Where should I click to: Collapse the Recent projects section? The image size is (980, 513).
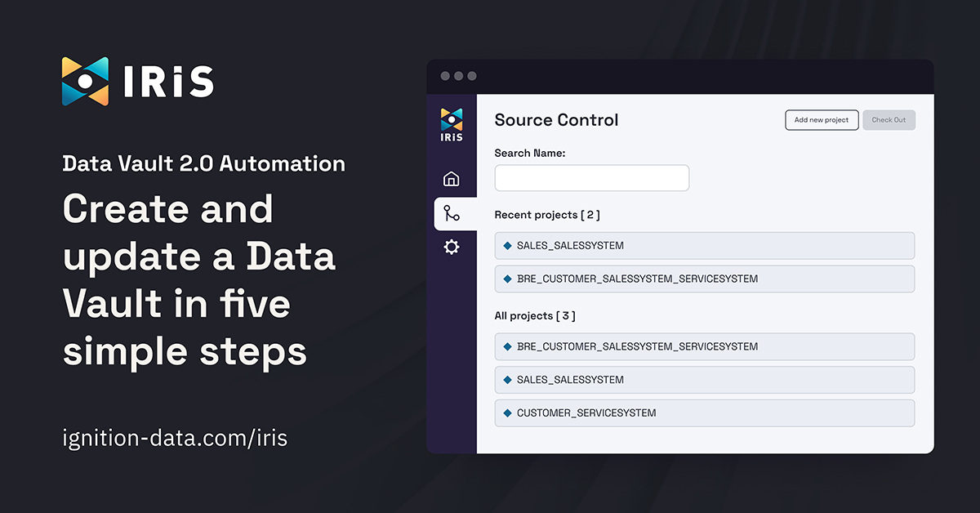coord(547,214)
